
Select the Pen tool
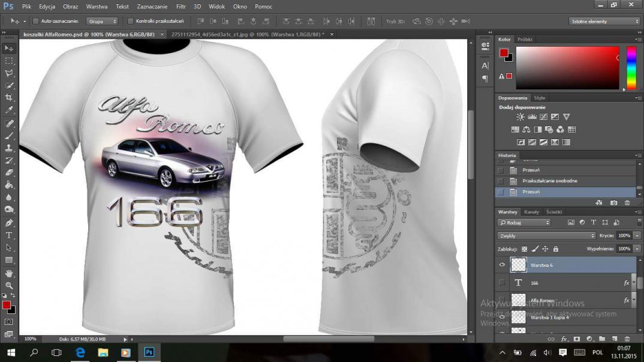tap(8, 223)
